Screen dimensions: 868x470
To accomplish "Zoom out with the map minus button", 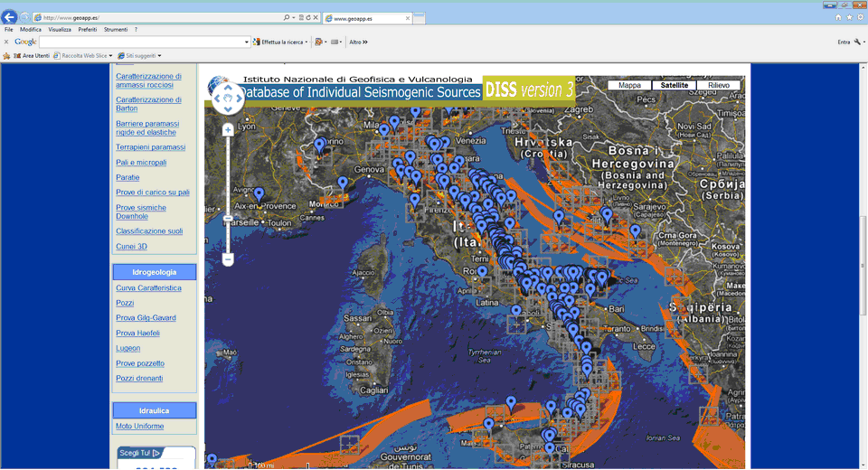I will (x=228, y=258).
